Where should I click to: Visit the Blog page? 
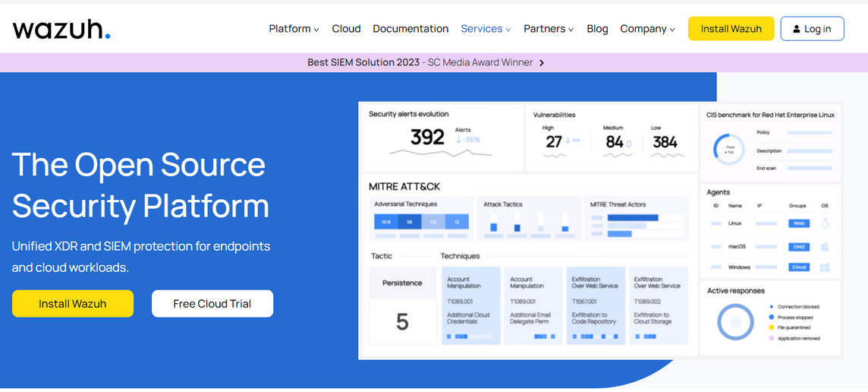coord(597,29)
